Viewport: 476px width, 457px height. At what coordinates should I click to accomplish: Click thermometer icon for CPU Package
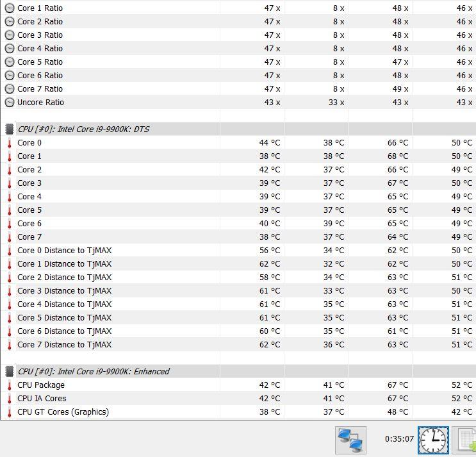[x=10, y=385]
